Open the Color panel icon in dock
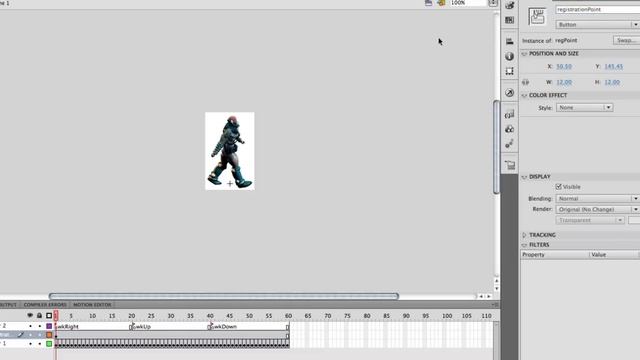The height and width of the screenshot is (360, 640). [x=509, y=5]
